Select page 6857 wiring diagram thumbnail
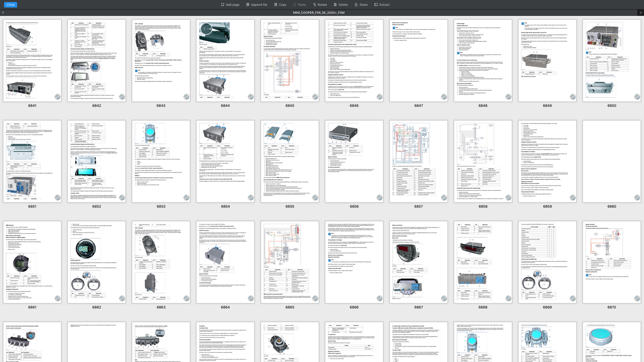644x362 pixels. 418,161
